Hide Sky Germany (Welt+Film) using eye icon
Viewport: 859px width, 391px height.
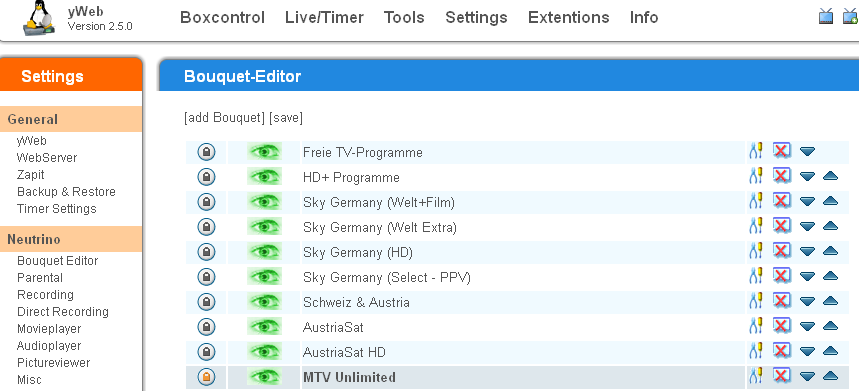click(265, 202)
